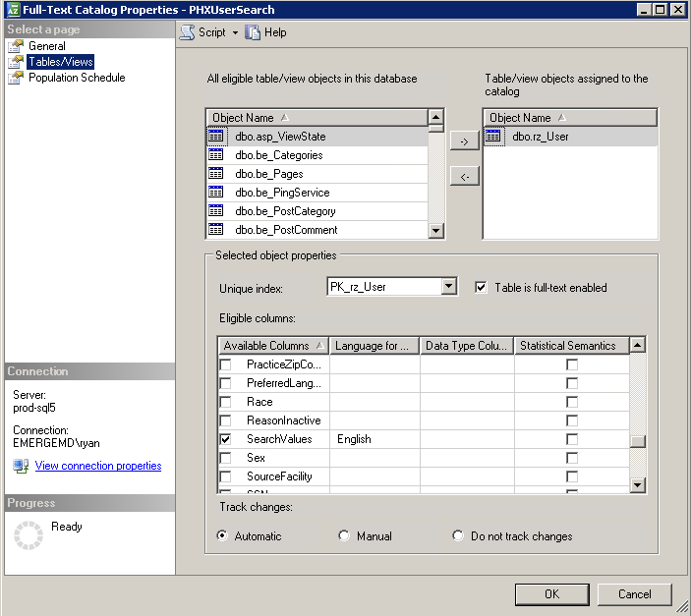Viewport: 691px width, 616px height.
Task: Toggle Table is full-text enabled checkbox
Action: pos(481,288)
